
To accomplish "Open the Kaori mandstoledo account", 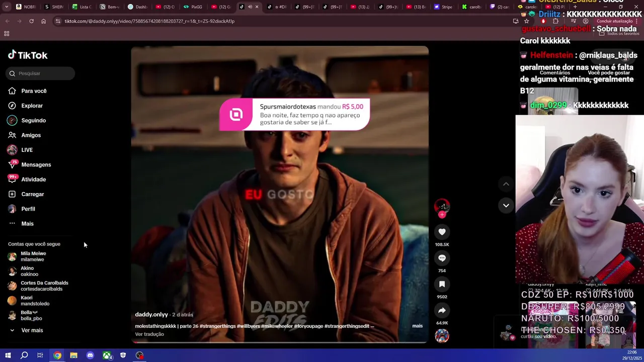I will coord(28,301).
